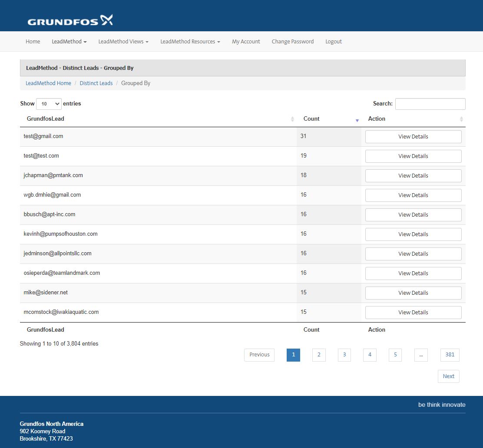
Task: View Details for osieperda@teamlandmark.com
Action: coord(413,273)
